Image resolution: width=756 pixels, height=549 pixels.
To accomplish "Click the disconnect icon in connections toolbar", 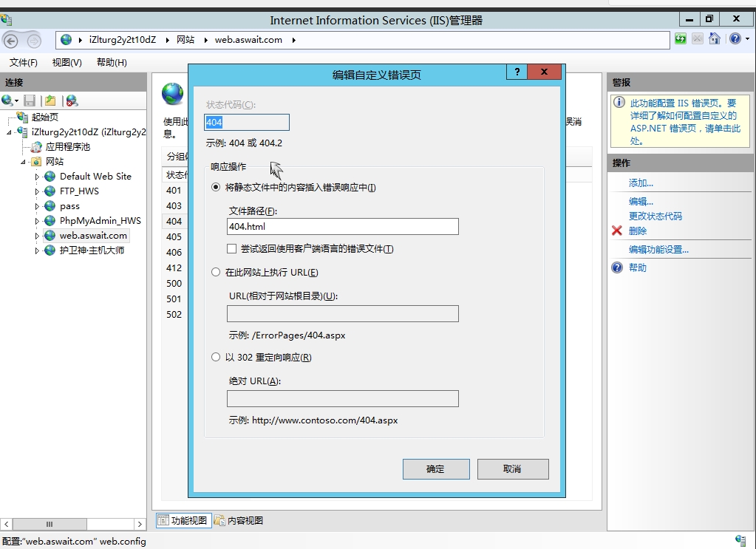I will [x=71, y=100].
